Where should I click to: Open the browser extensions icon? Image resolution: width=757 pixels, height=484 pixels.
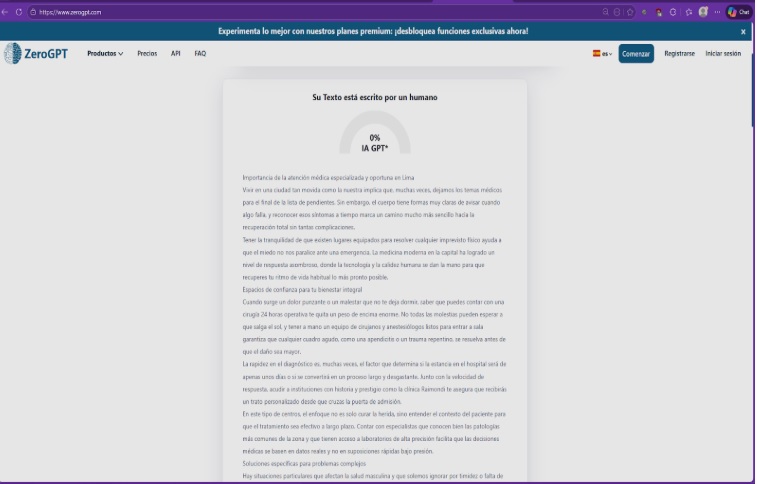click(675, 11)
